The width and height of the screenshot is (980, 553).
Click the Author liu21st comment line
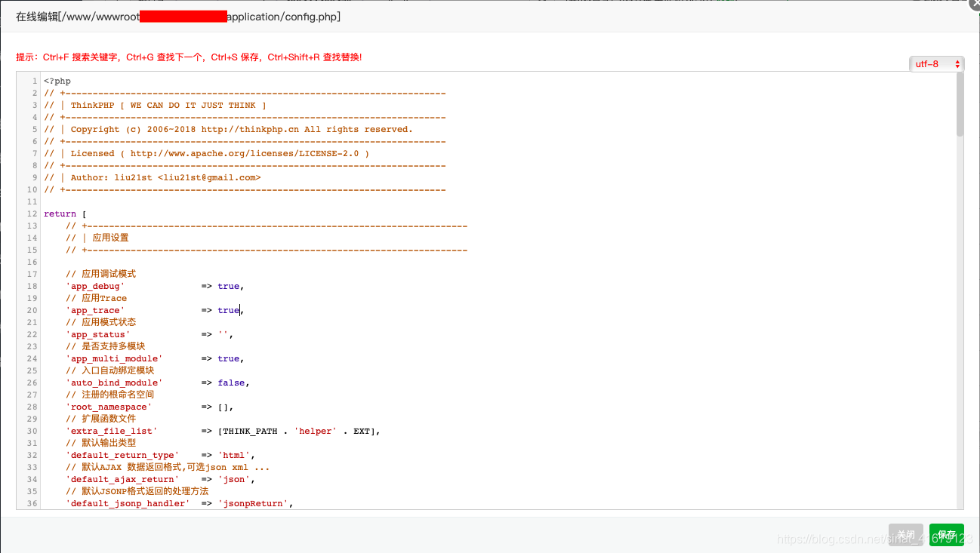click(153, 177)
